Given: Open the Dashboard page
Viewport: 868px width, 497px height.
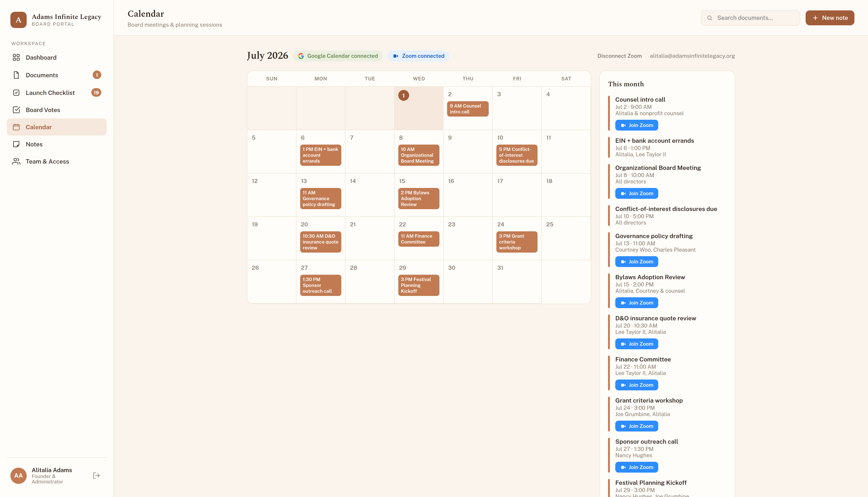Looking at the screenshot, I should pyautogui.click(x=57, y=57).
